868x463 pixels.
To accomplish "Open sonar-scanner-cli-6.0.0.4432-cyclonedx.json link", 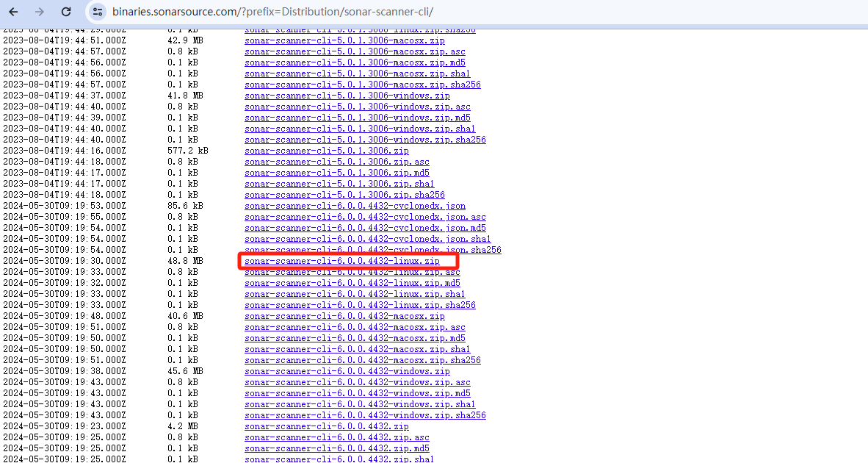I will tap(355, 206).
